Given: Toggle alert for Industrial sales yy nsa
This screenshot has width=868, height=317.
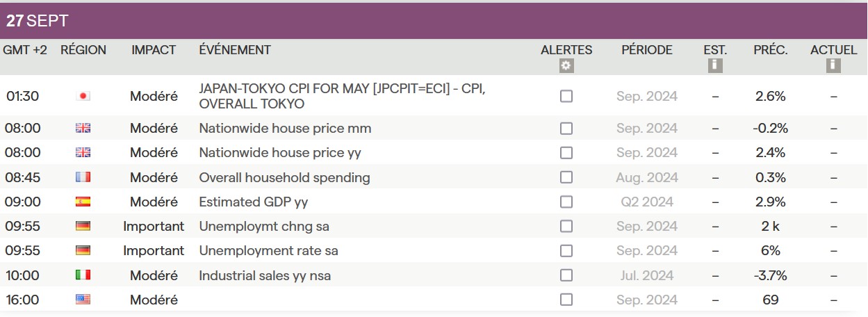Looking at the screenshot, I should tap(566, 275).
